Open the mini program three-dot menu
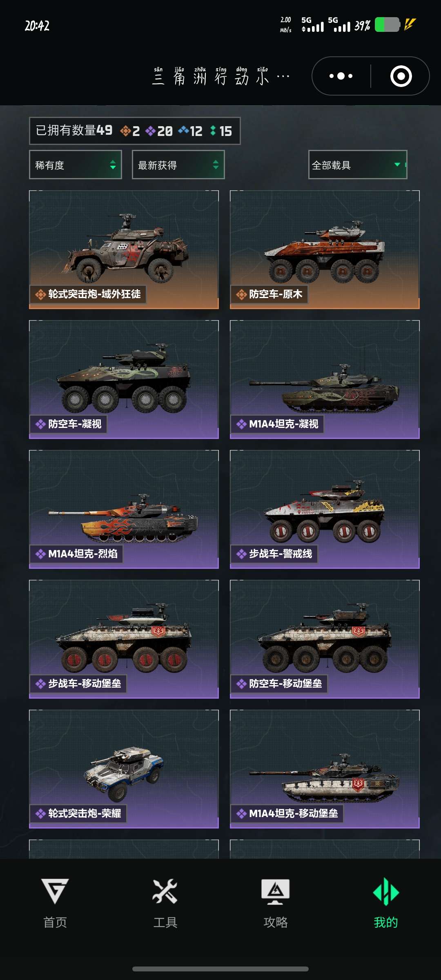The height and width of the screenshot is (980, 441). (341, 76)
